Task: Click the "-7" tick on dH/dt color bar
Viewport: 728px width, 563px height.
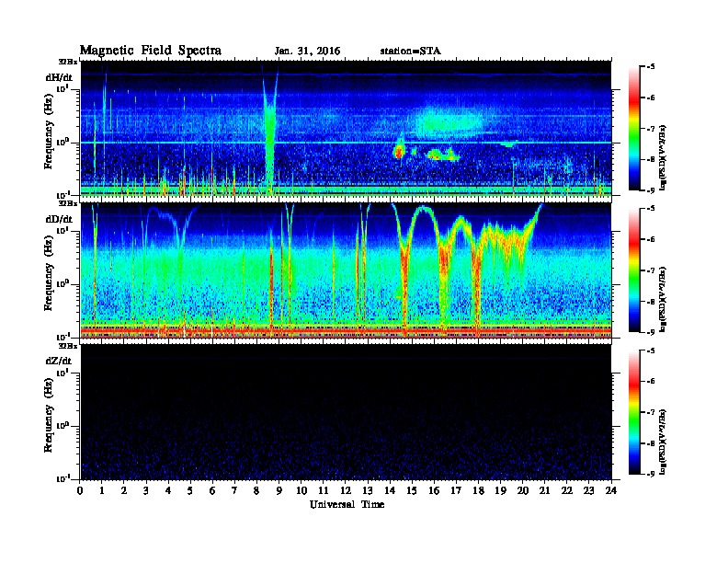Action: 651,129
